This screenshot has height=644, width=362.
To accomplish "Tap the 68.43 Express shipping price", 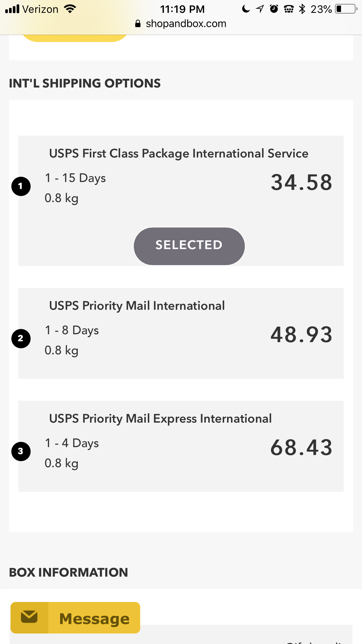I will pos(301,447).
